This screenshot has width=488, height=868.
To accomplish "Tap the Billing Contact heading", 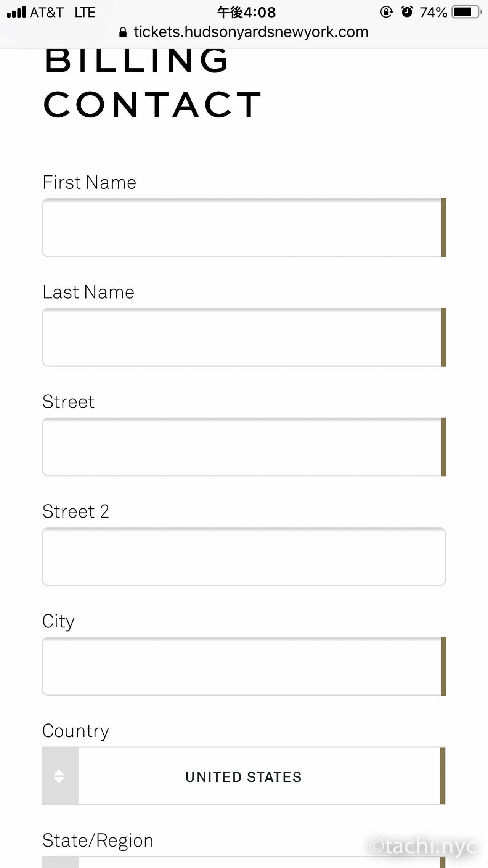I will click(x=152, y=82).
